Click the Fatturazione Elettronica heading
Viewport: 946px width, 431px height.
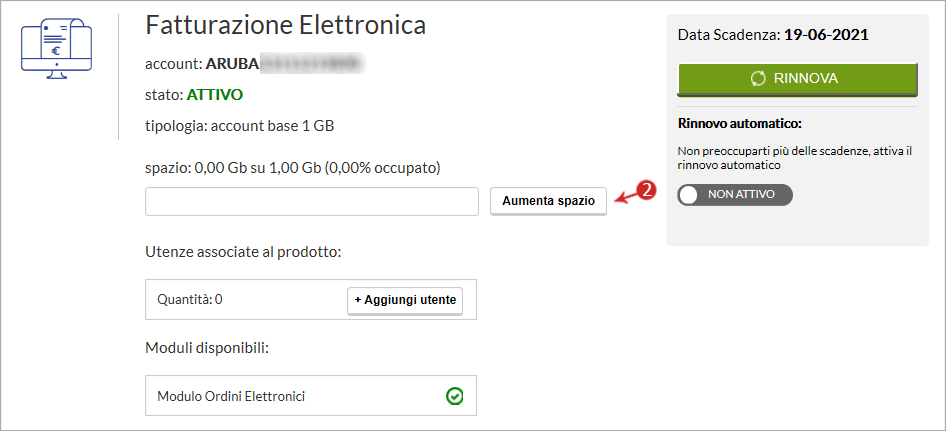pos(286,25)
